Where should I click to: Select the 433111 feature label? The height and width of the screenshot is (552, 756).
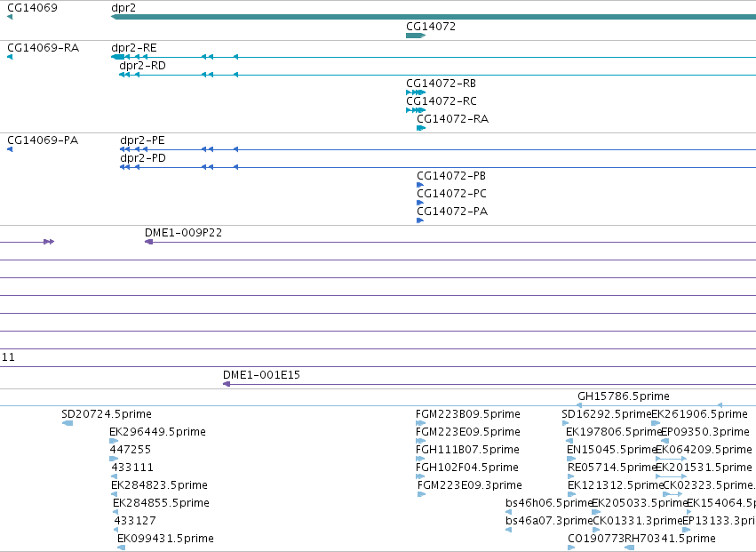[x=132, y=468]
